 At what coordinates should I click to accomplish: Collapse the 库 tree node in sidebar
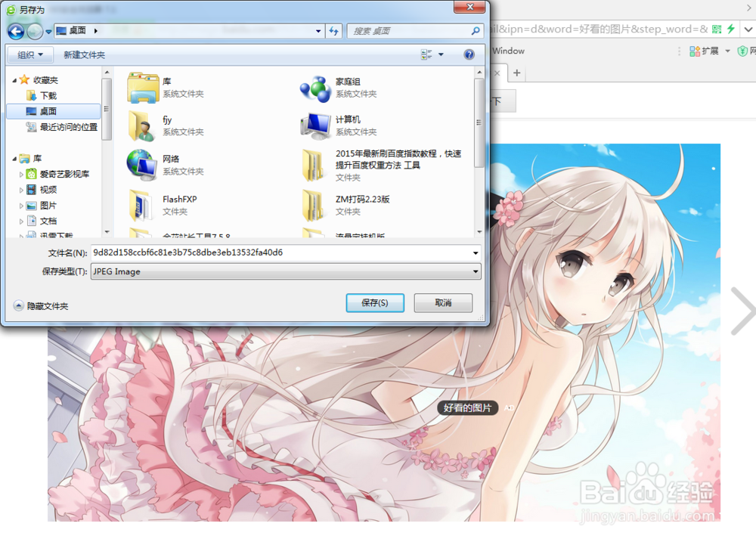click(x=14, y=159)
